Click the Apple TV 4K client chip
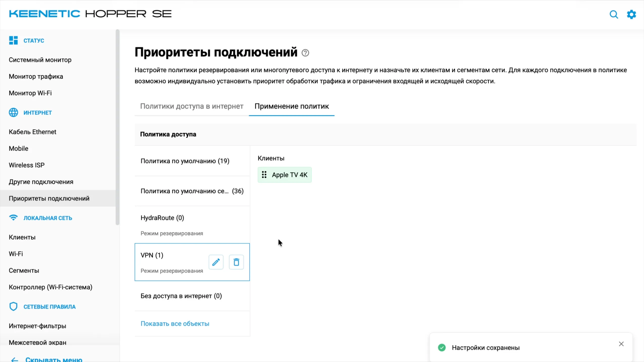Image resolution: width=644 pixels, height=362 pixels. coord(285,175)
